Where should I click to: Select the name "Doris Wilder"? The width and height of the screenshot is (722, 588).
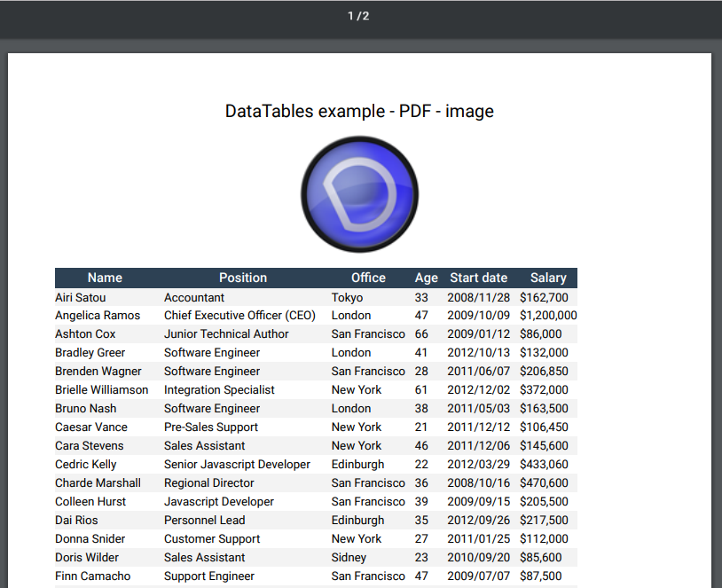click(87, 558)
